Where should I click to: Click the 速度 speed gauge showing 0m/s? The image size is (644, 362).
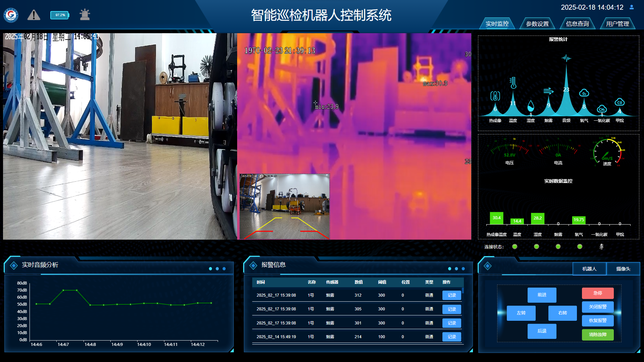(607, 151)
